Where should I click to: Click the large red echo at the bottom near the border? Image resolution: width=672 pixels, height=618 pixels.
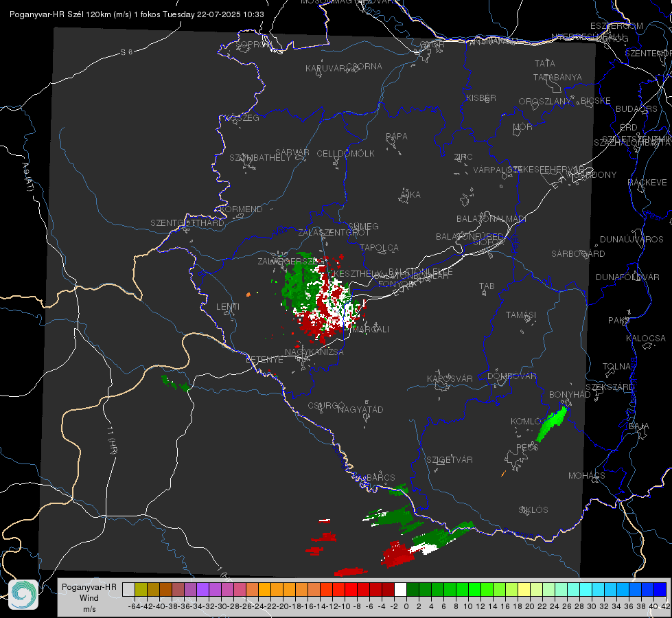(397, 555)
